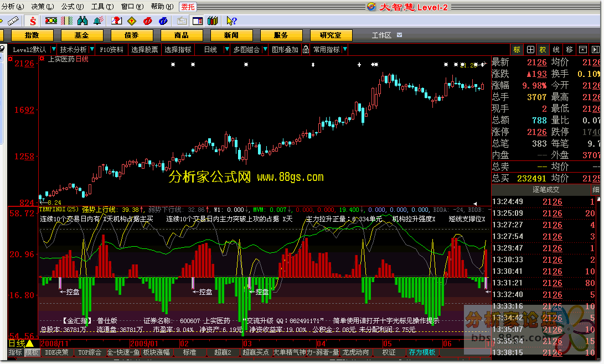The height and width of the screenshot is (364, 604).
Task: Click the 选择股票 button
Action: coord(144,50)
